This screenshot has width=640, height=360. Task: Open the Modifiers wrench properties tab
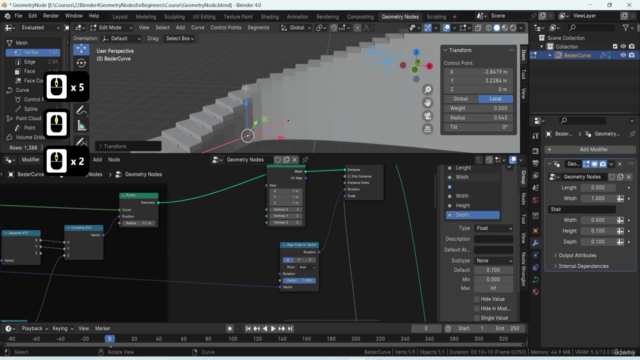[x=535, y=243]
